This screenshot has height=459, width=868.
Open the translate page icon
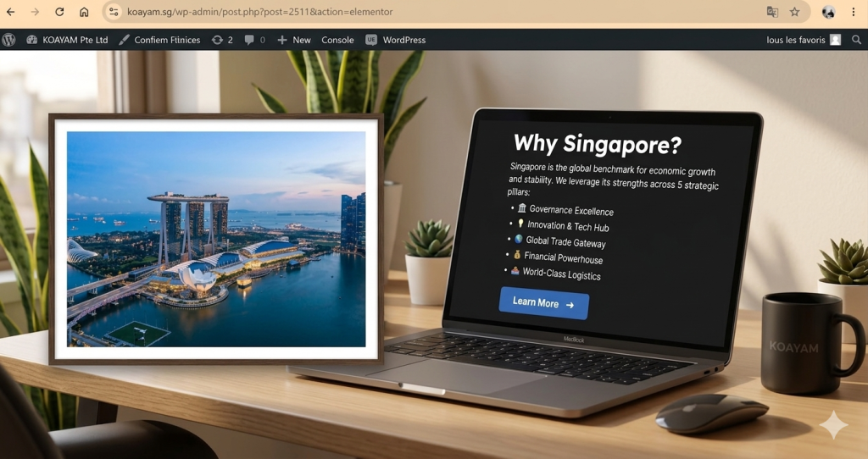point(772,12)
